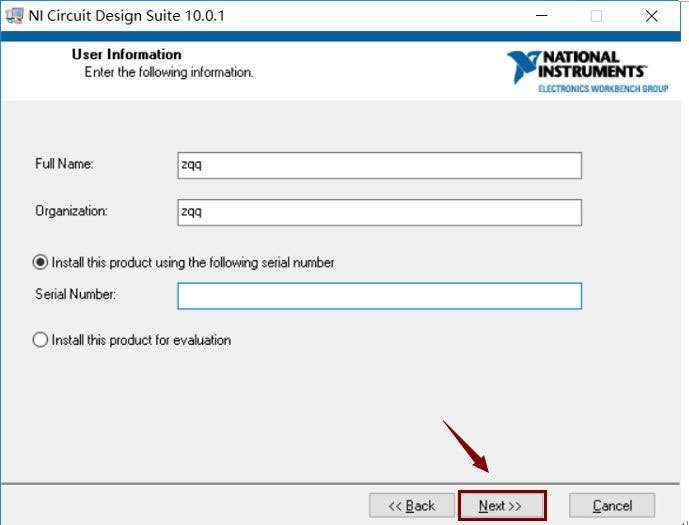Cancel the installation
Viewport: 689px width, 525px height.
(x=612, y=505)
